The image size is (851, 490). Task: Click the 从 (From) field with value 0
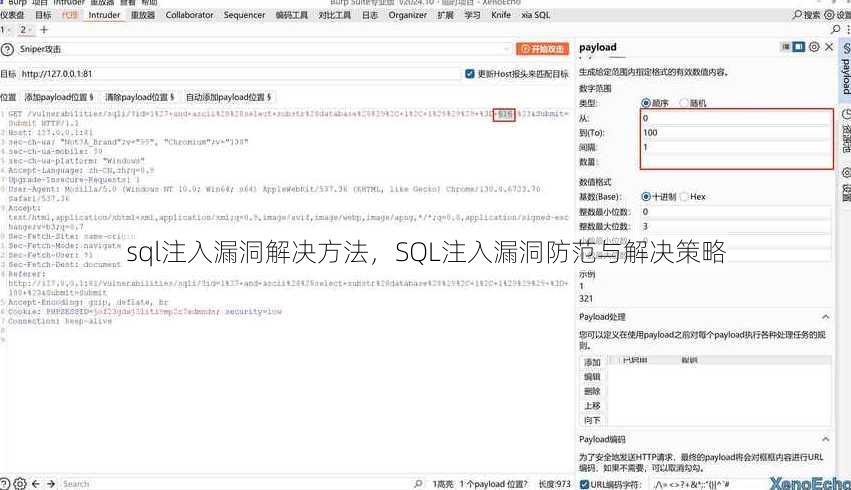[736, 118]
